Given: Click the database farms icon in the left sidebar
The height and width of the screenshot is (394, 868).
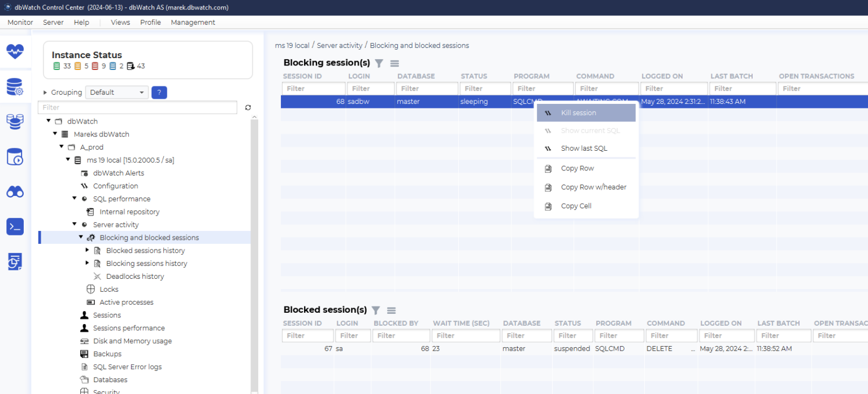Looking at the screenshot, I should 15,121.
